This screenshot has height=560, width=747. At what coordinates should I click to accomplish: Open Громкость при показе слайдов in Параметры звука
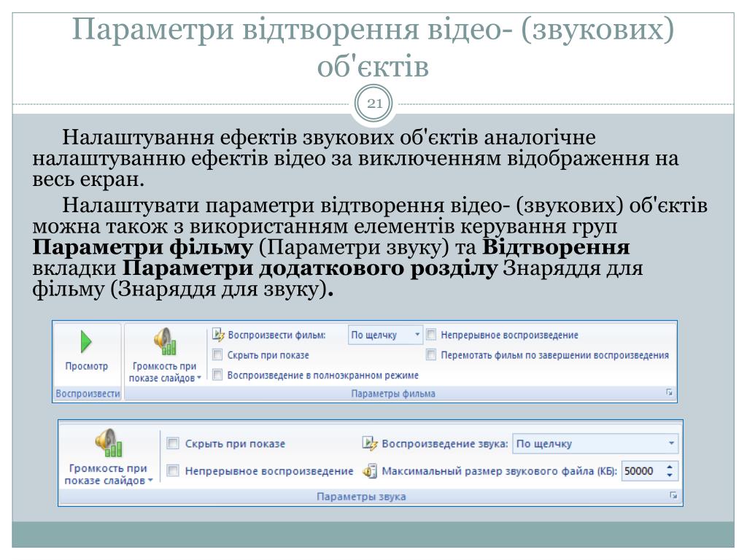108,456
